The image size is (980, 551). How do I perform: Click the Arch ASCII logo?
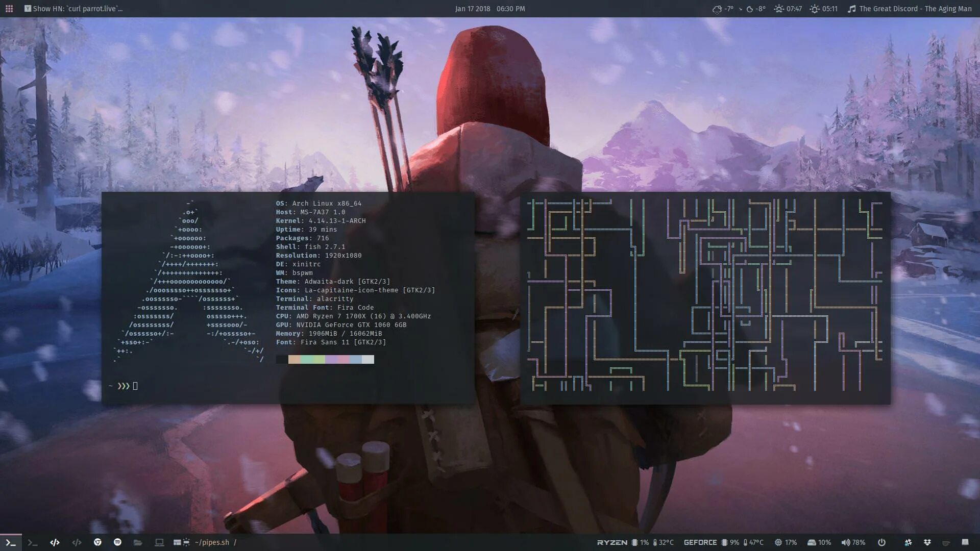[189, 282]
